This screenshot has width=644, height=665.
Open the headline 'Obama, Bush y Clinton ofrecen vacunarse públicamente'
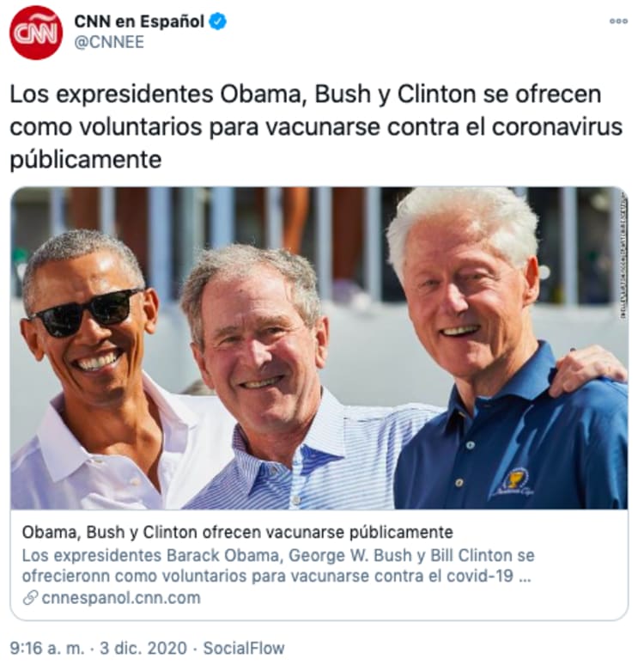[237, 532]
